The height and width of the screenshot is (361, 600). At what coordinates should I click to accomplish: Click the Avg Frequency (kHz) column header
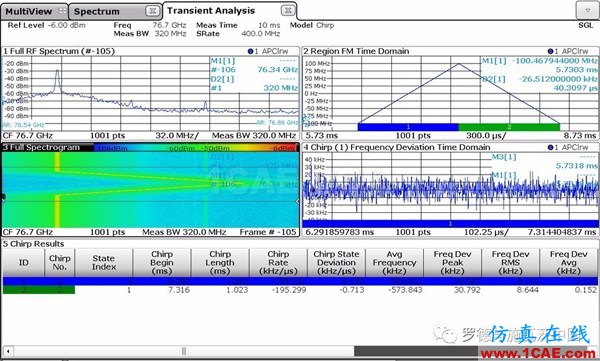tap(395, 263)
